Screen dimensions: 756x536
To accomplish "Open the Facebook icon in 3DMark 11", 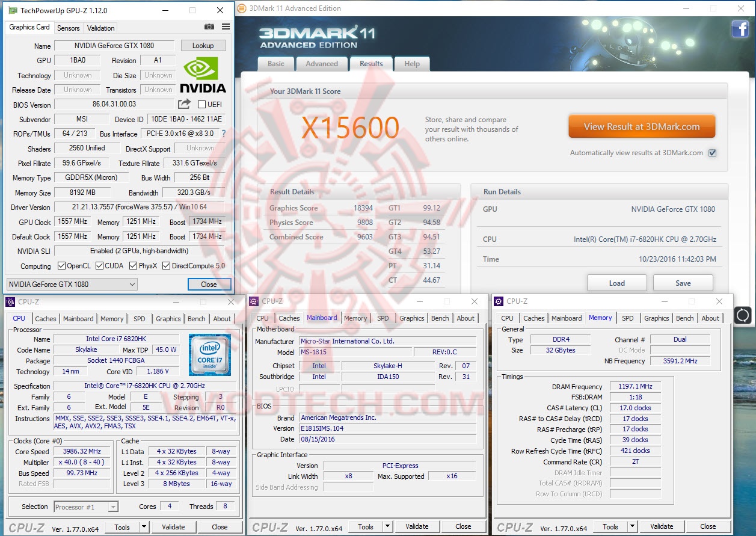I will 740,29.
